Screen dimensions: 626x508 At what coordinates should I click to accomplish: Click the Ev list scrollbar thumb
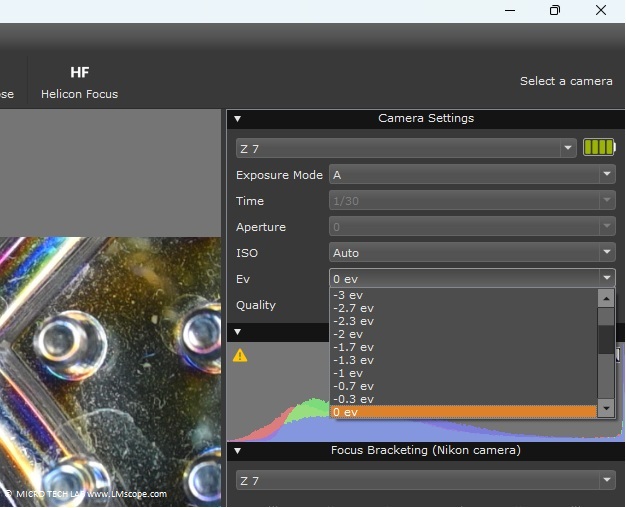(x=606, y=340)
